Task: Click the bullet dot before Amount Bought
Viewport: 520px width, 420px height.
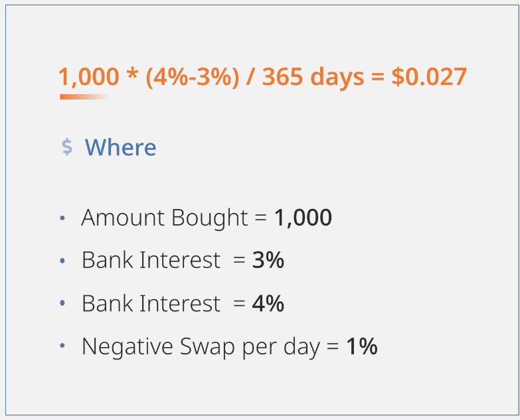Action: tap(62, 218)
